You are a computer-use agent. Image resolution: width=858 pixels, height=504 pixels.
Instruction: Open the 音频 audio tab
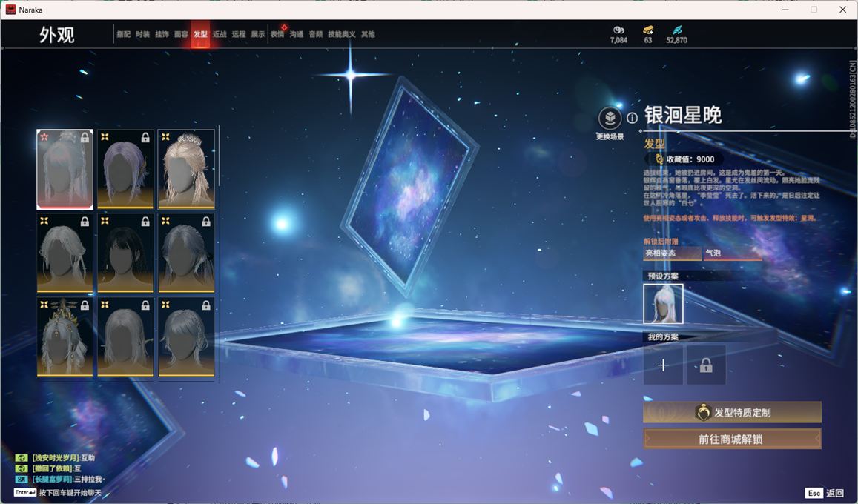[316, 34]
